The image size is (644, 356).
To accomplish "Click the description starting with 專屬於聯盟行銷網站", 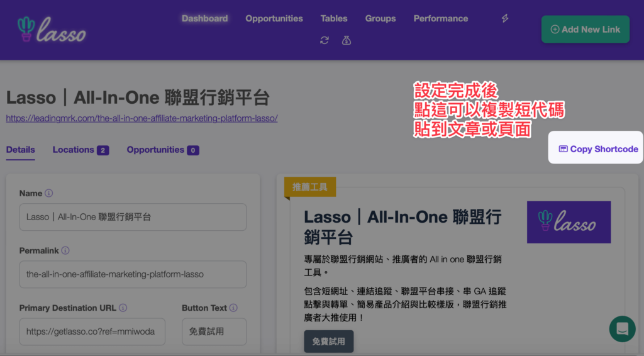I will pos(402,265).
